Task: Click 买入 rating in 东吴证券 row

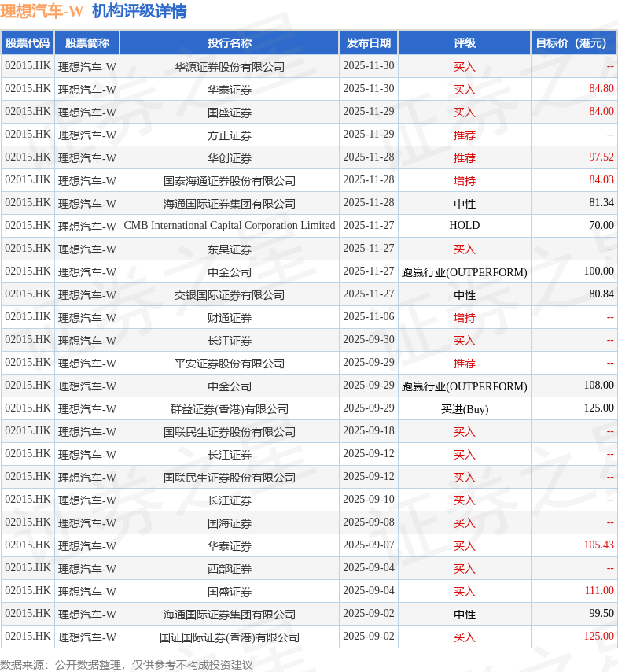Action: pos(464,249)
